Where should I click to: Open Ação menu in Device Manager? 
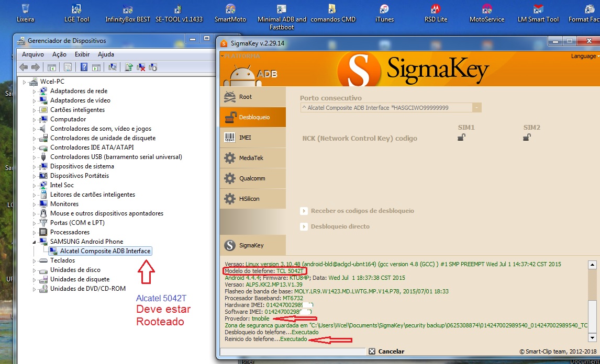coord(59,54)
